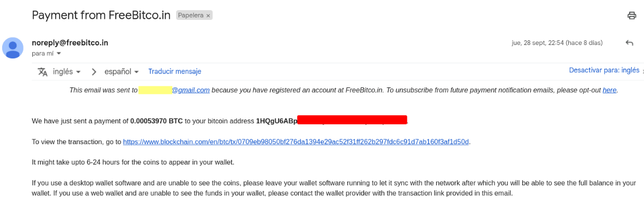
Task: Click the arrow between inglés and español
Action: click(x=94, y=71)
